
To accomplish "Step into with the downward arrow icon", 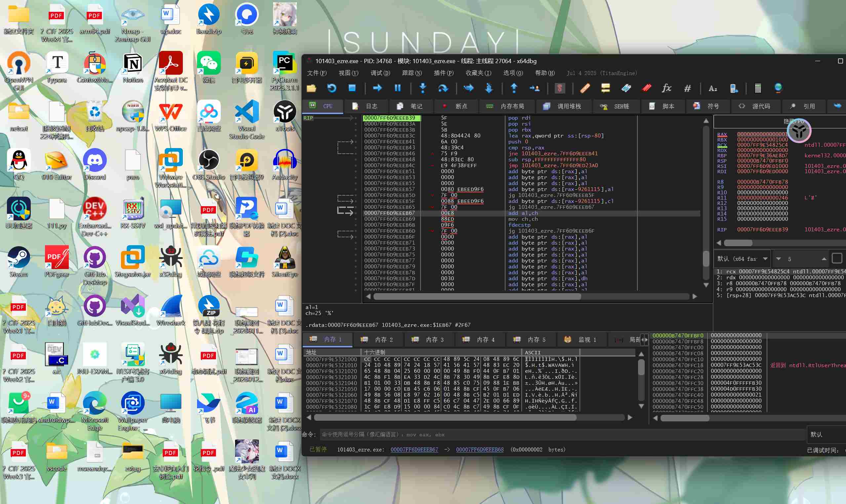I will pyautogui.click(x=423, y=88).
